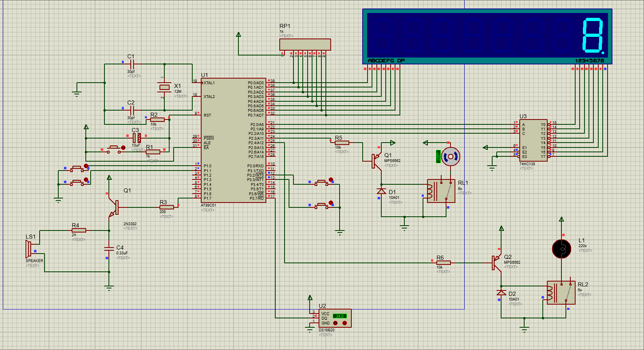
Task: Click the temperature increase arrow on DS18B20
Action: pos(345,323)
